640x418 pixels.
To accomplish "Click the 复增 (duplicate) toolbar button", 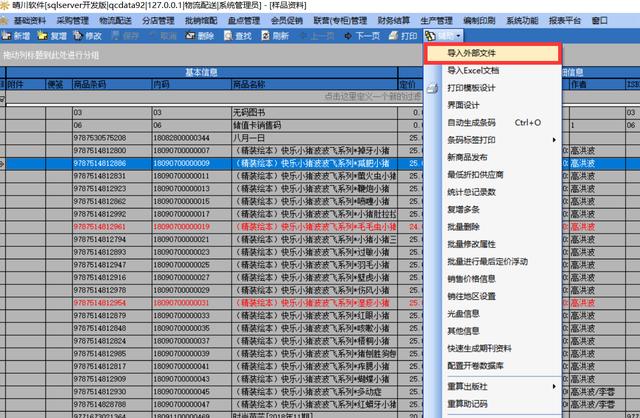I will 52,36.
